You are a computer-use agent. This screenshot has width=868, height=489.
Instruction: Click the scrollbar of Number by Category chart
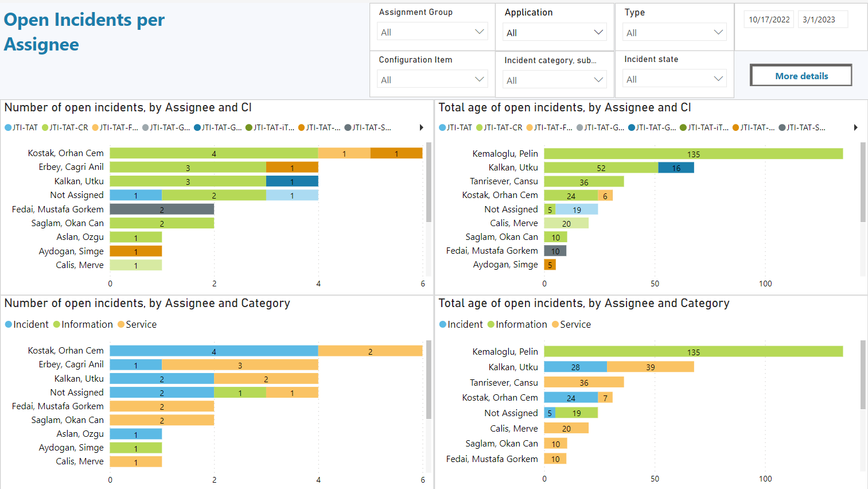(429, 379)
